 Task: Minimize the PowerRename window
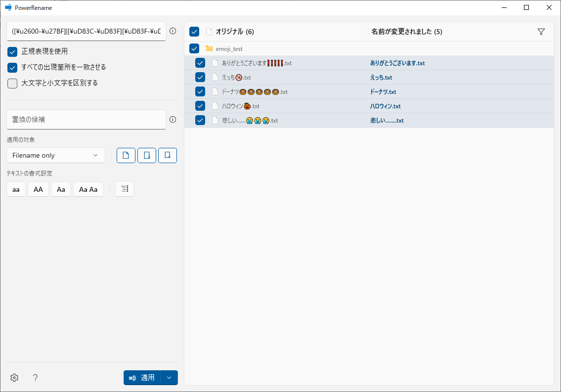click(x=504, y=7)
